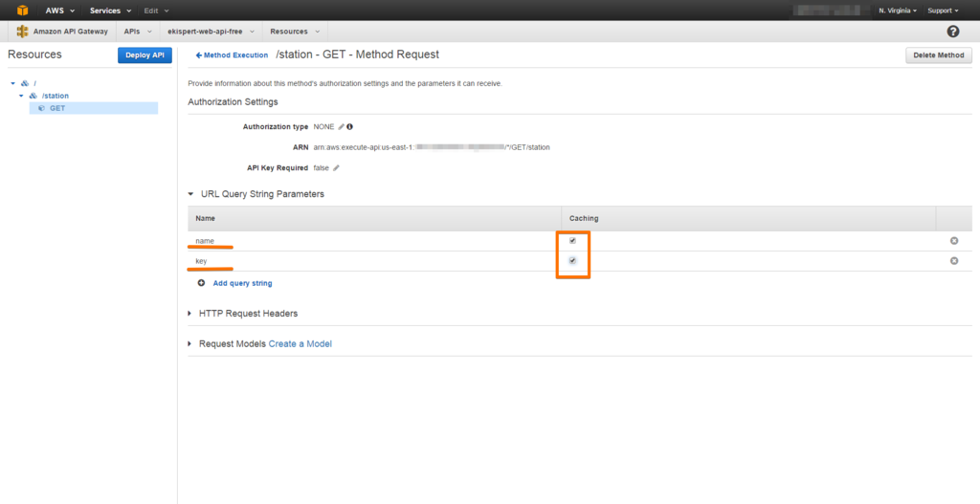Click the blurred account name in top bar
This screenshot has width=980, height=504.
[831, 11]
